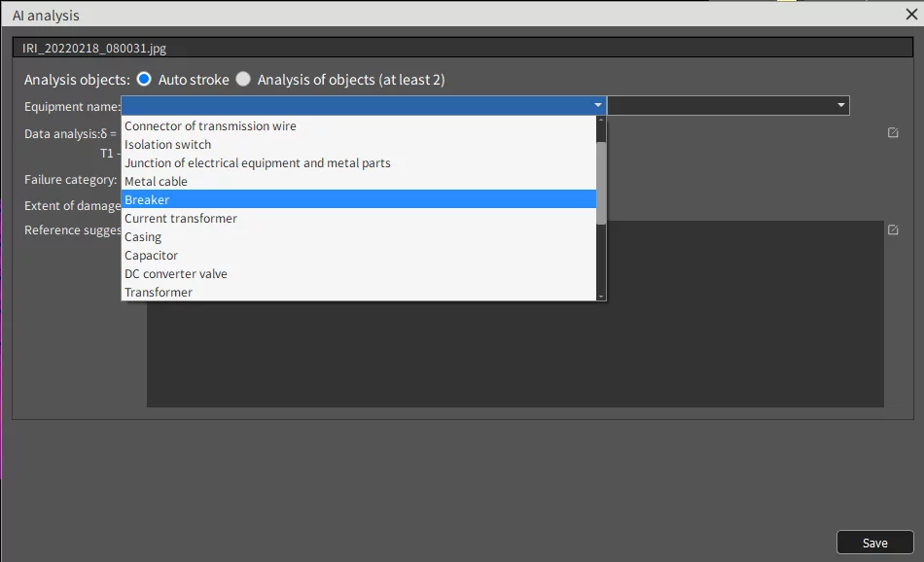The height and width of the screenshot is (562, 924).
Task: Choose DC converter valve option
Action: tap(359, 274)
